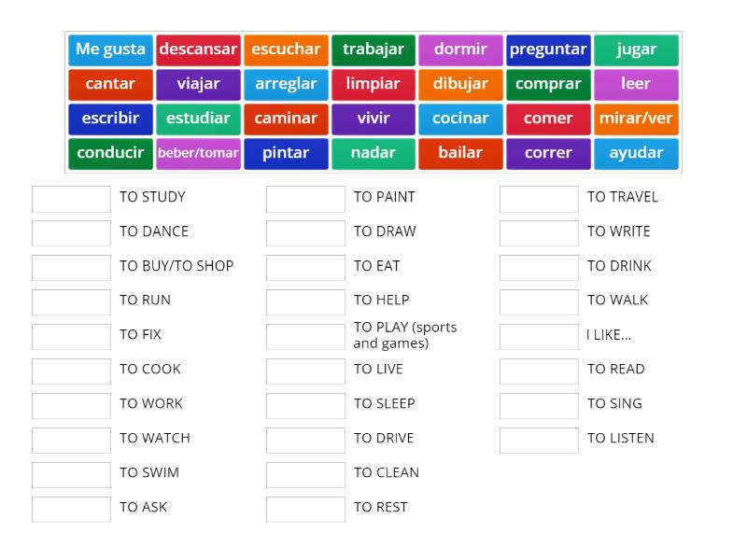This screenshot has height=560, width=747.
Task: Click the answer box beside TO REST
Action: point(304,509)
